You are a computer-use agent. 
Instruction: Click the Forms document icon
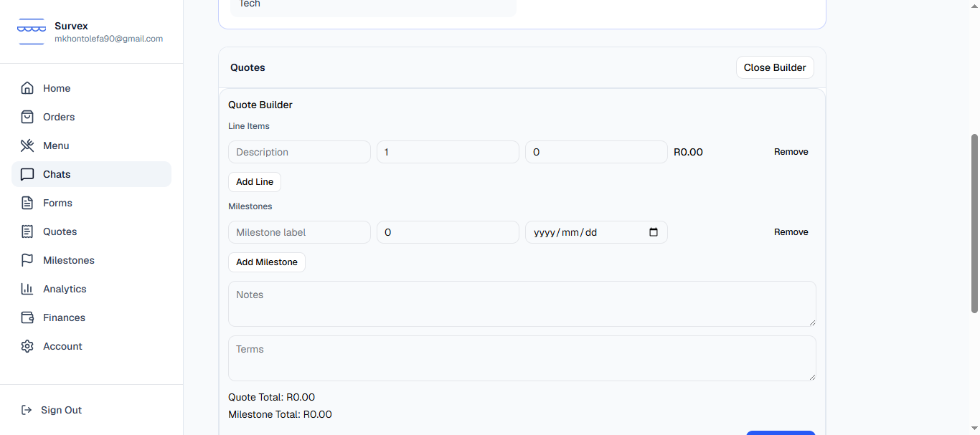[27, 203]
